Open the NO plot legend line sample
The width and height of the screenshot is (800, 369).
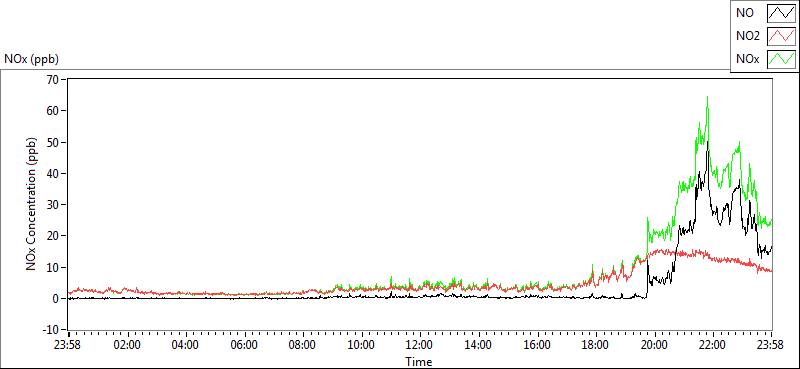[x=782, y=13]
